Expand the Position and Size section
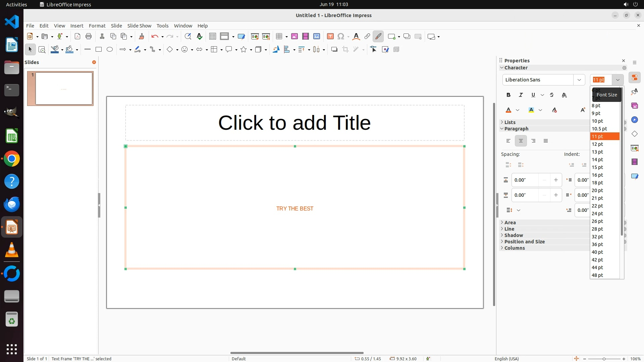The width and height of the screenshot is (644, 362). tap(524, 242)
